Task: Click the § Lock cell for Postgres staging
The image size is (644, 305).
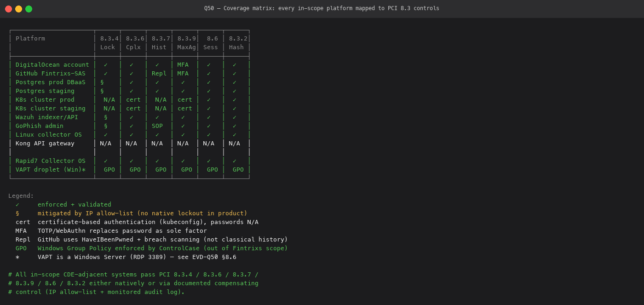Action: 102,91
